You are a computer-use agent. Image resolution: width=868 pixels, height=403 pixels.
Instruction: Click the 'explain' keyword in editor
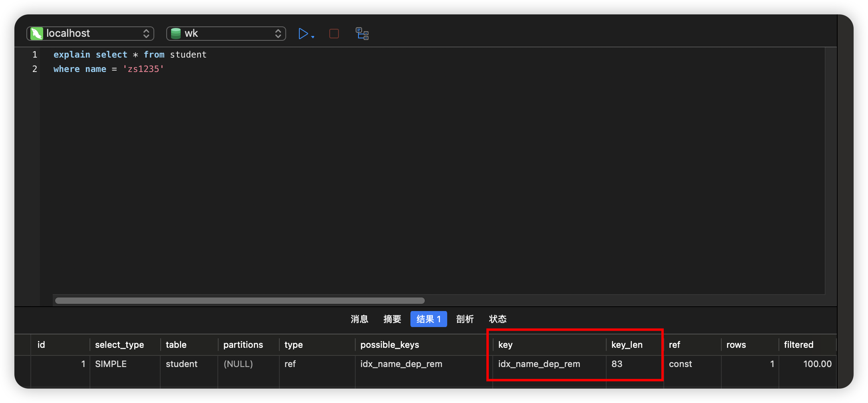coord(72,54)
